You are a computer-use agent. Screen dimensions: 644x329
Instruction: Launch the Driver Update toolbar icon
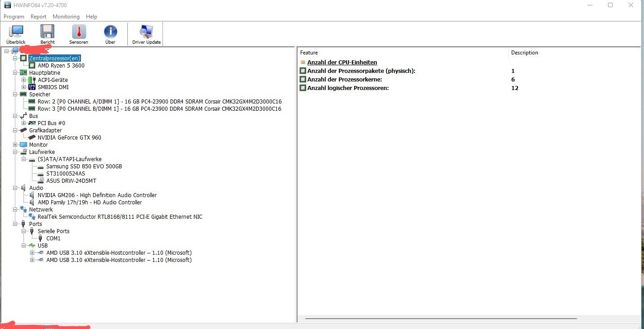coord(146,32)
